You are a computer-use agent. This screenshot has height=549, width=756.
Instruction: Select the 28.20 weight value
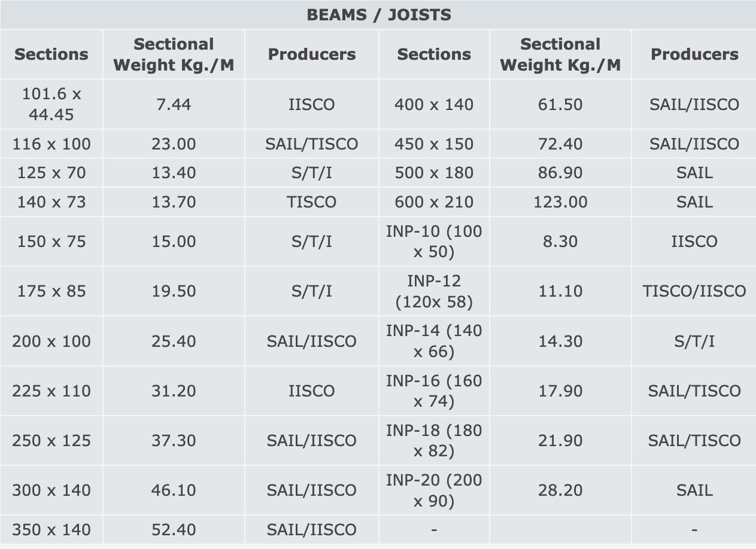(560, 490)
